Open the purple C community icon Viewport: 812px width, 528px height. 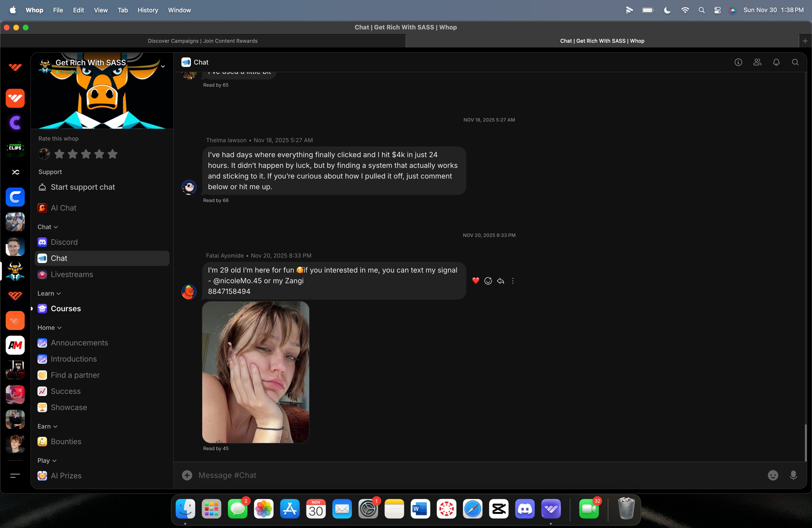(x=15, y=123)
